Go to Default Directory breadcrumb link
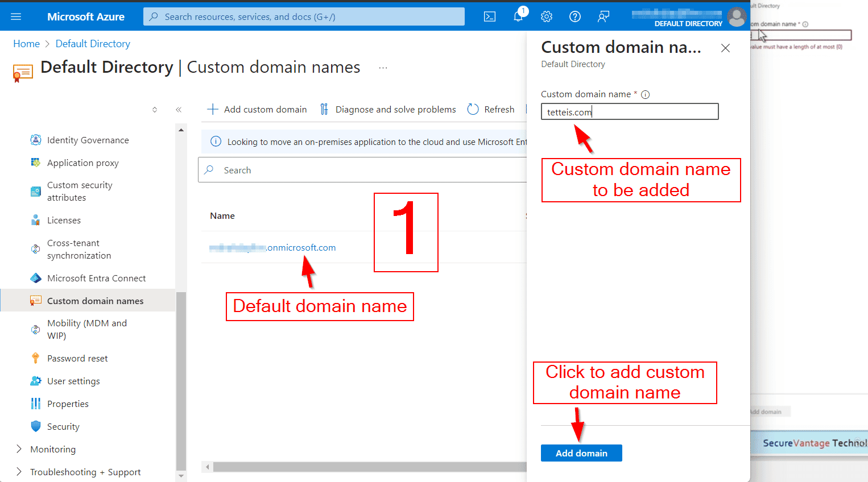The width and height of the screenshot is (868, 482). tap(93, 44)
